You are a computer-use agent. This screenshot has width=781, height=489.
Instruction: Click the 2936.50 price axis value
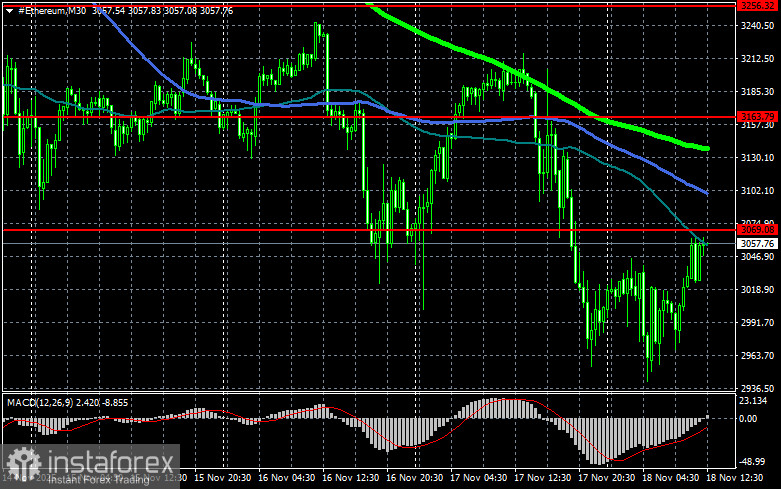pos(757,388)
